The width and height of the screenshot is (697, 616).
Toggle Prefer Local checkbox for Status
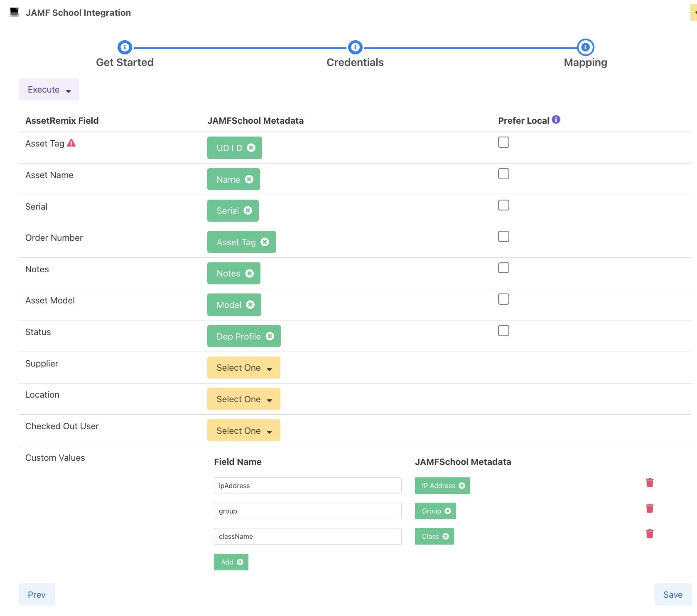[503, 331]
